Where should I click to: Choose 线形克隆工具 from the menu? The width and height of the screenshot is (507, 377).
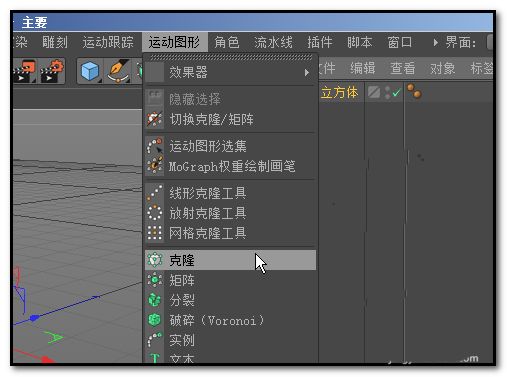coord(230,193)
